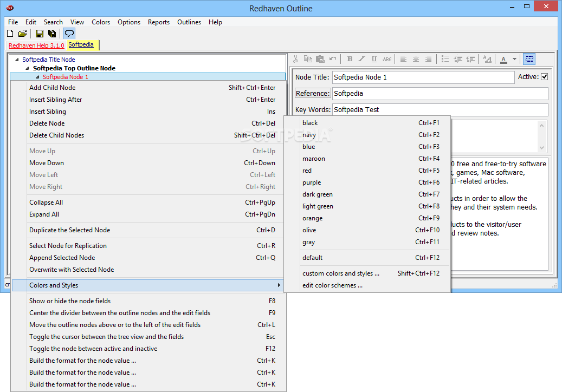The height and width of the screenshot is (392, 562).
Task: Pick the maroon color option
Action: pyautogui.click(x=367, y=159)
